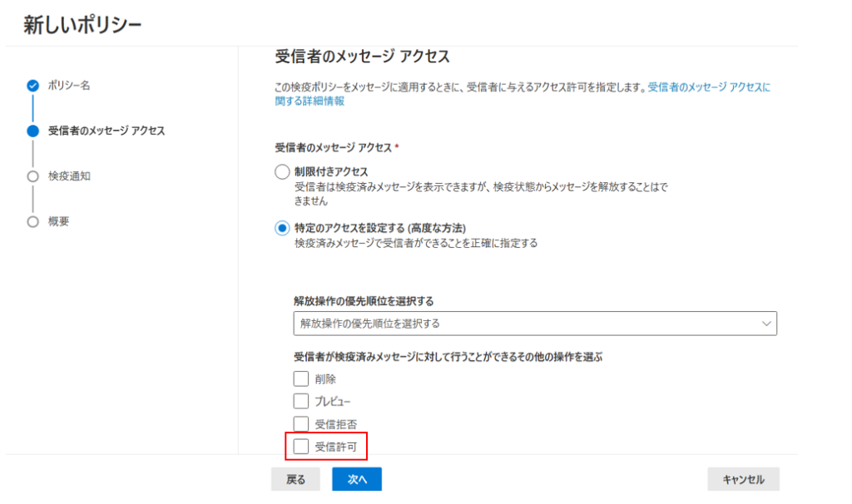
Task: Tick the プレビュー checkbox
Action: (x=301, y=402)
